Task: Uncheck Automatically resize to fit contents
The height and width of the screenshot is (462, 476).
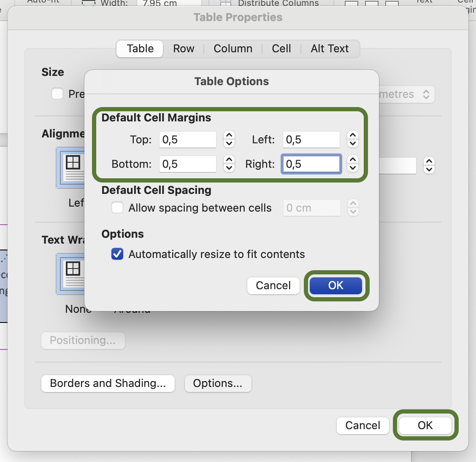Action: point(117,254)
